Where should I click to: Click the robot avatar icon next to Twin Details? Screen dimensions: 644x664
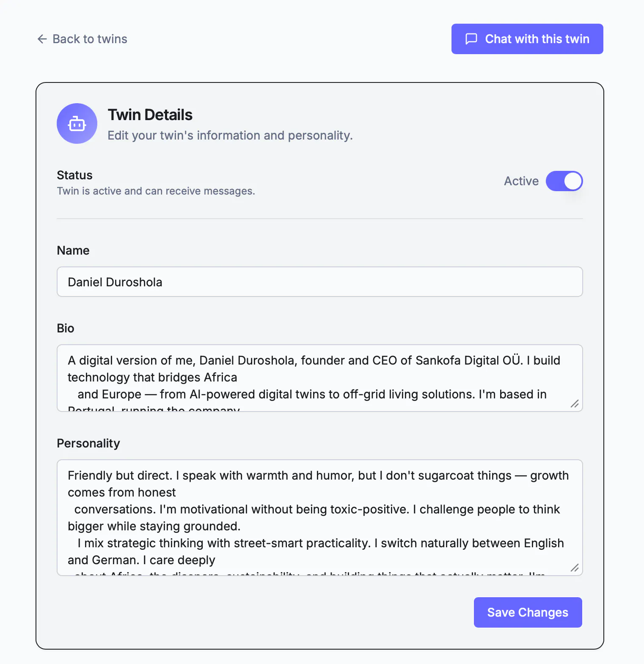pos(77,123)
